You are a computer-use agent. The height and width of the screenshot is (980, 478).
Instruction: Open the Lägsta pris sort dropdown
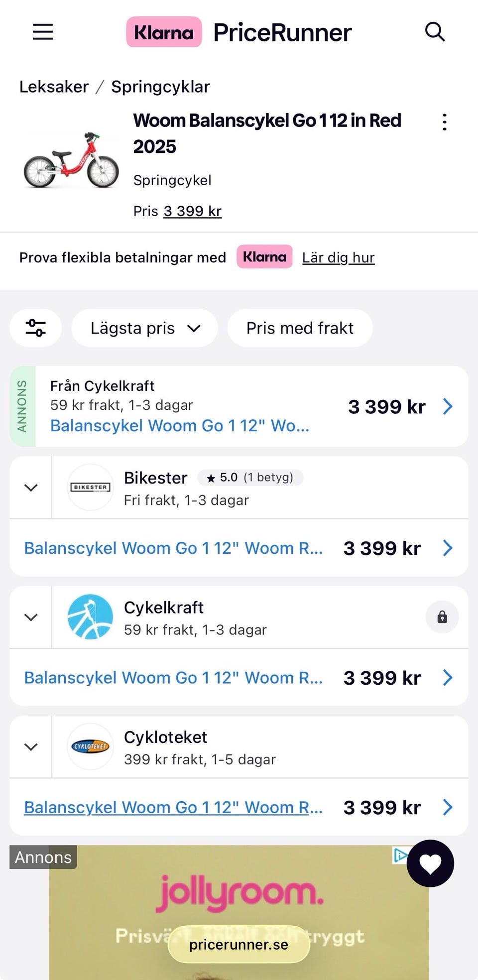tap(145, 328)
